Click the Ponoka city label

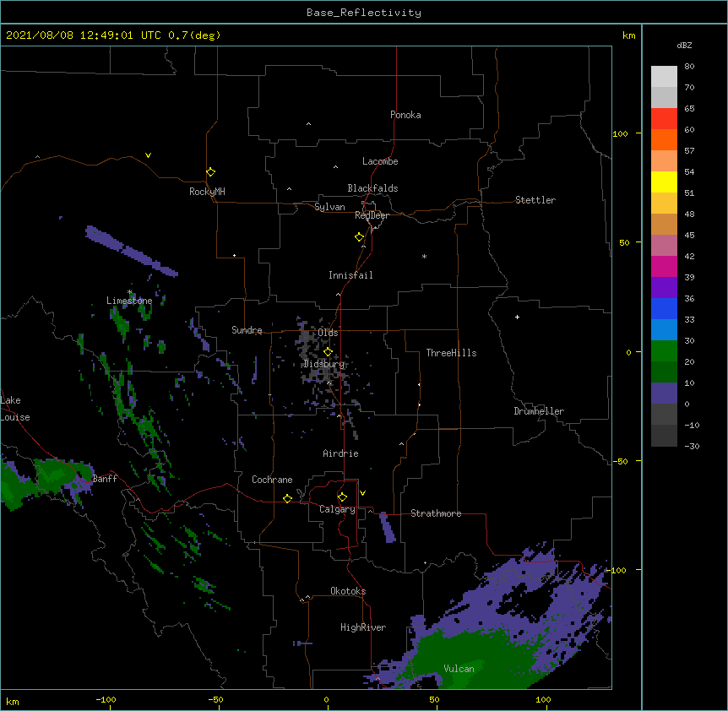coord(405,115)
